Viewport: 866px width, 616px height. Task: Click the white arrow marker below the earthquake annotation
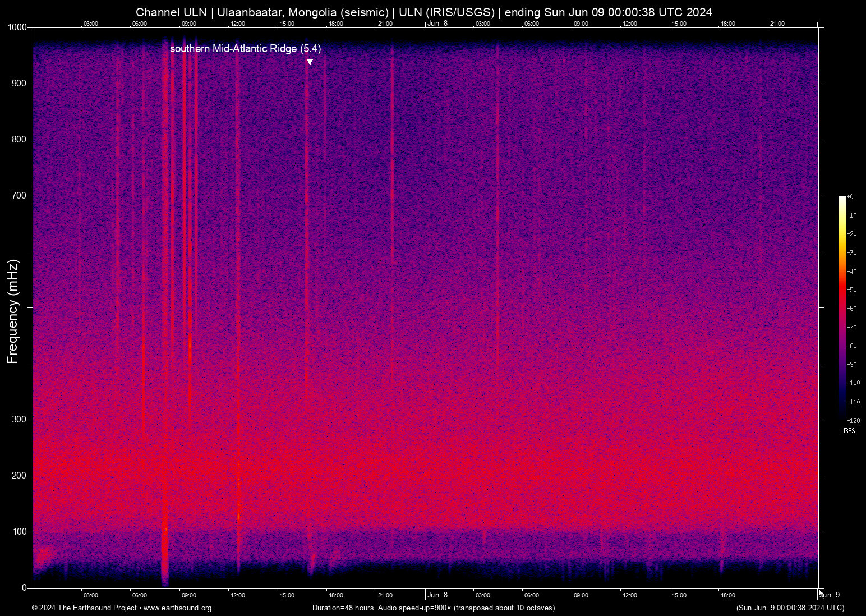click(310, 61)
